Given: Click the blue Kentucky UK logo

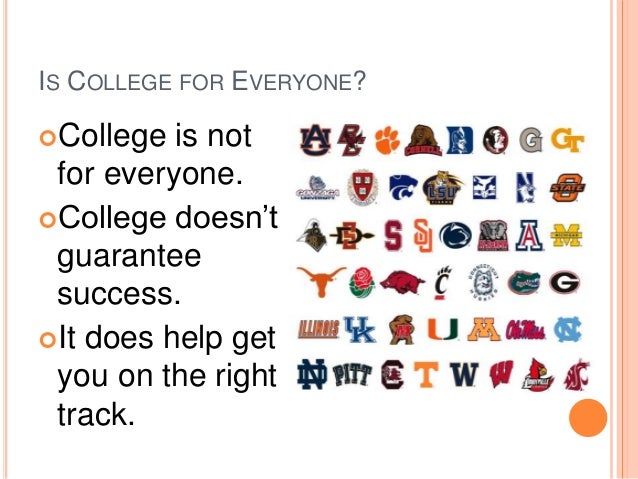Looking at the screenshot, I should [x=359, y=329].
